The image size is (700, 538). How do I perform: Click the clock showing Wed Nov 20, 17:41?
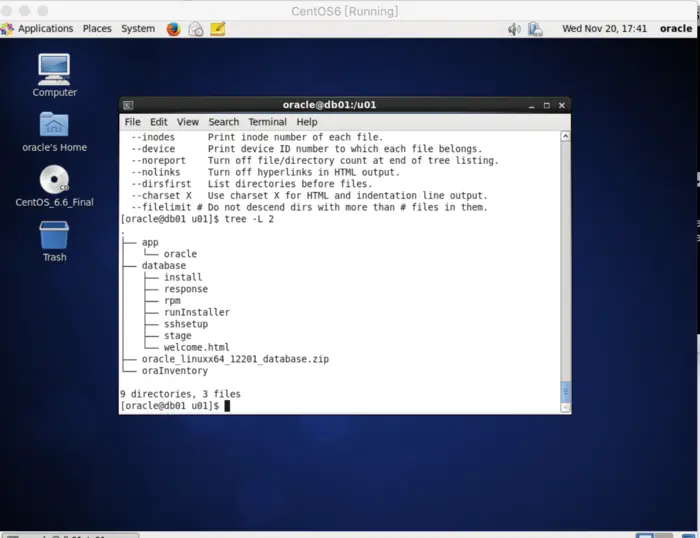coord(604,29)
